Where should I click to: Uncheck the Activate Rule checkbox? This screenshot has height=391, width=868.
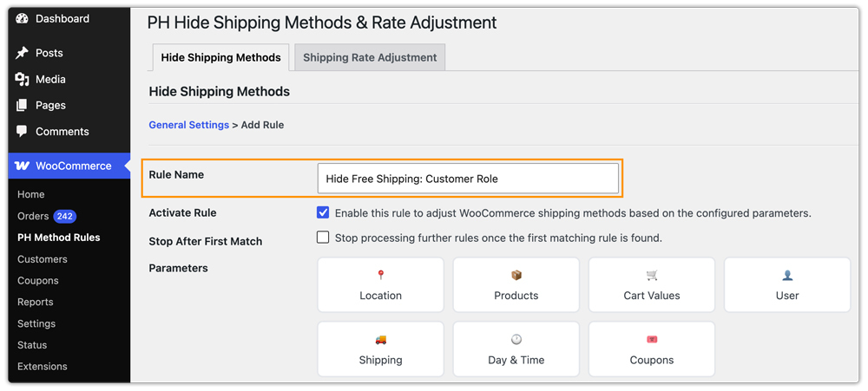(x=323, y=213)
